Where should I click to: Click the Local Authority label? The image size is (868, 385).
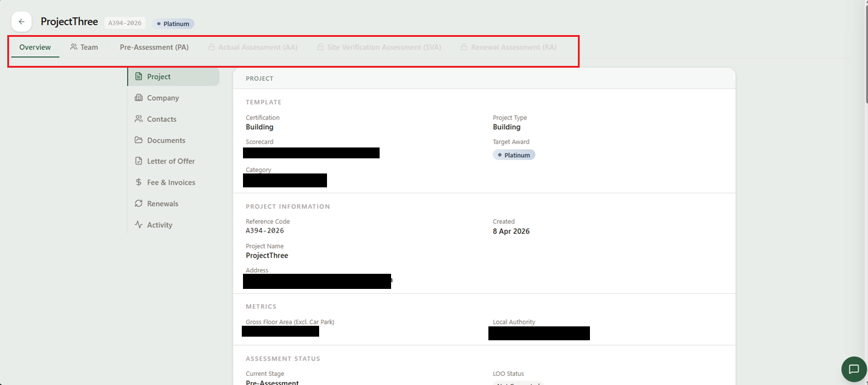514,322
